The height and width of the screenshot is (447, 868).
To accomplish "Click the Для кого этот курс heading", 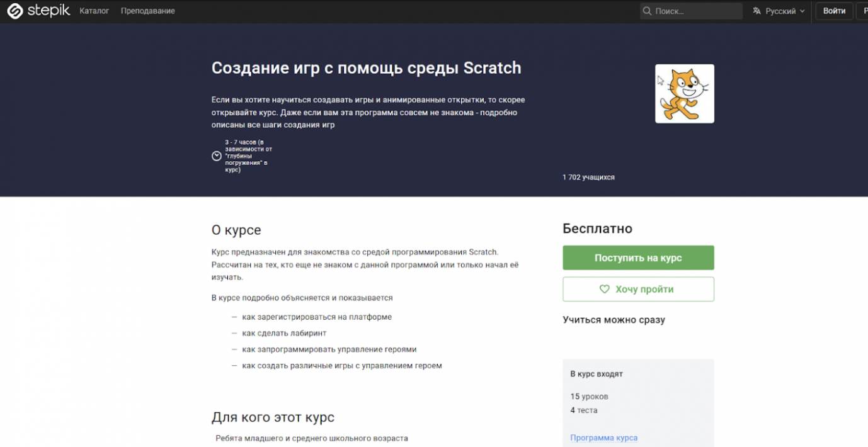I will tap(273, 417).
